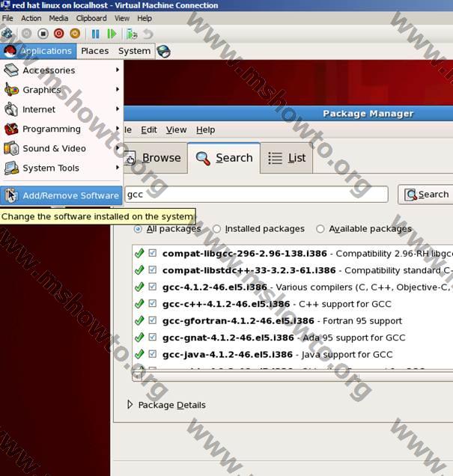Viewport: 453px width, 476px height.
Task: Click the magnifier icon on Search tab
Action: point(203,158)
